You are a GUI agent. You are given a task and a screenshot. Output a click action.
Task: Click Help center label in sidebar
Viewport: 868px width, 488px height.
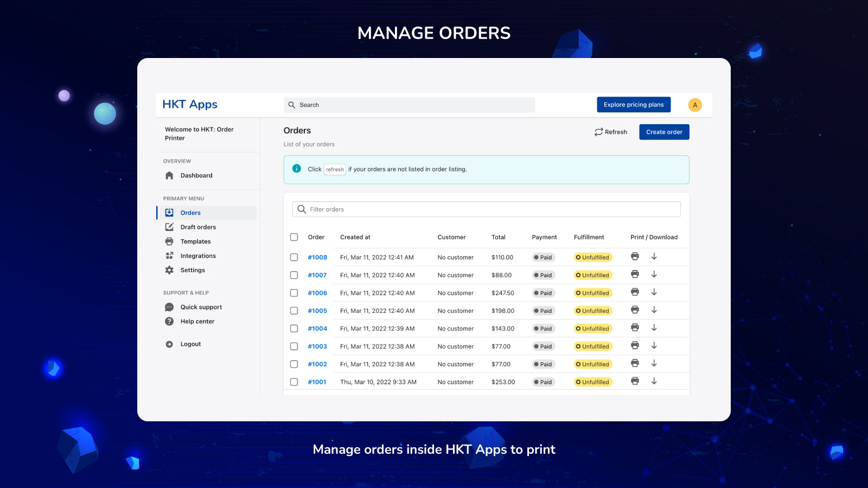[197, 322]
